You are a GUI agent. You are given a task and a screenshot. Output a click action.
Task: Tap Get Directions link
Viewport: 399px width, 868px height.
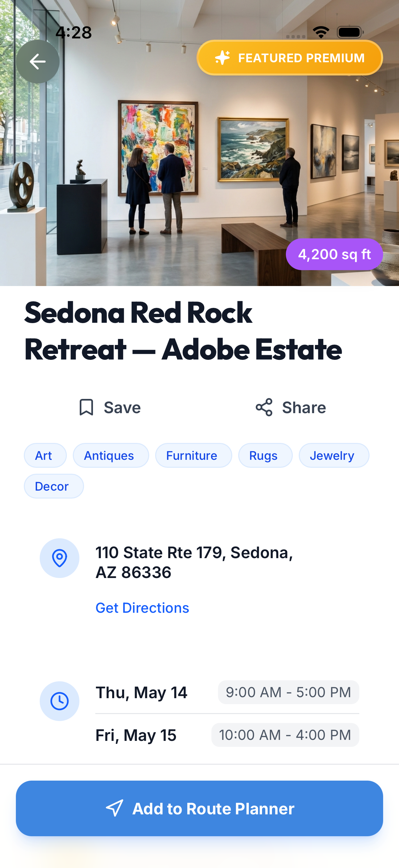pyautogui.click(x=142, y=608)
